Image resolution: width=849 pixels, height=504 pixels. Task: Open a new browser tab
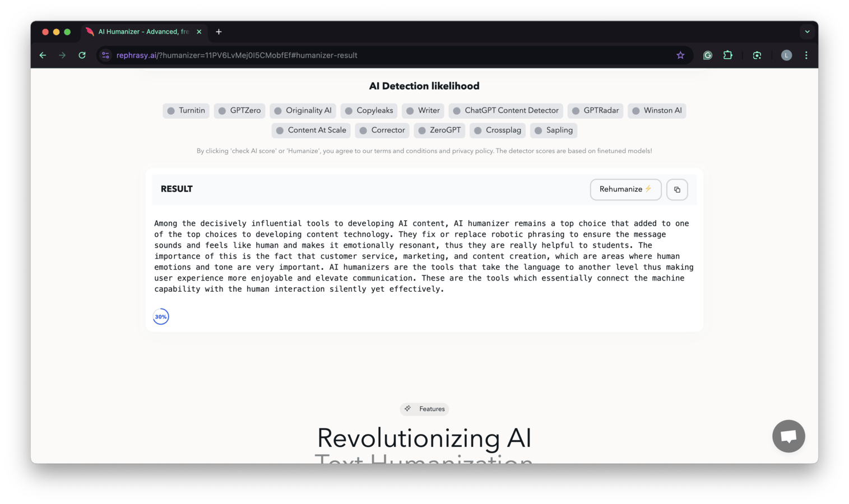(x=219, y=32)
